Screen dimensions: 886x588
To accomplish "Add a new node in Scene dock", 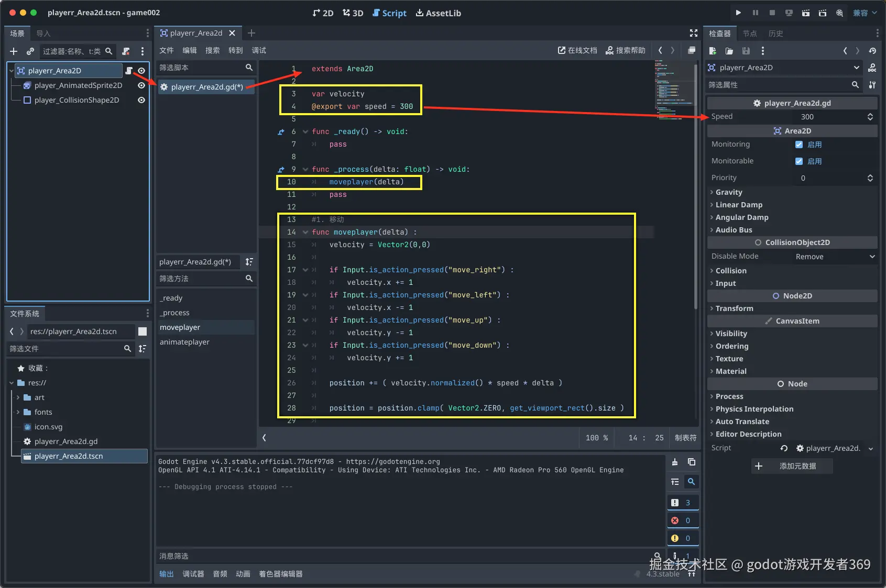I will point(14,51).
